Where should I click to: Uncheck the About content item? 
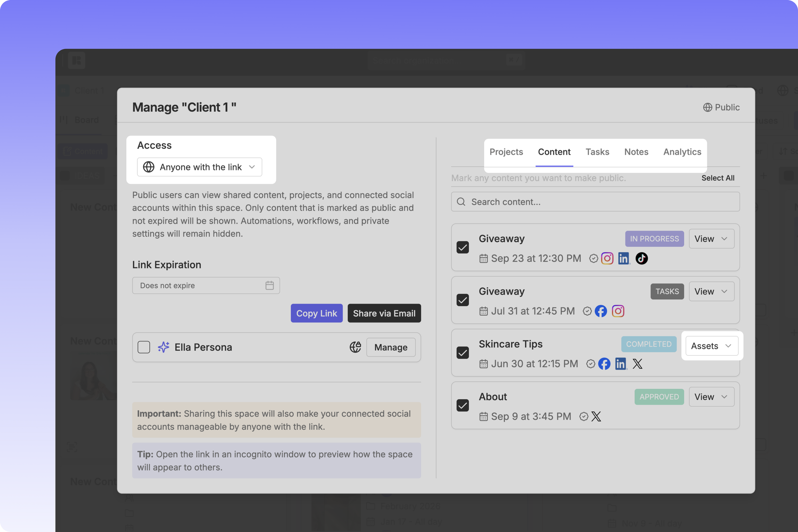463,405
